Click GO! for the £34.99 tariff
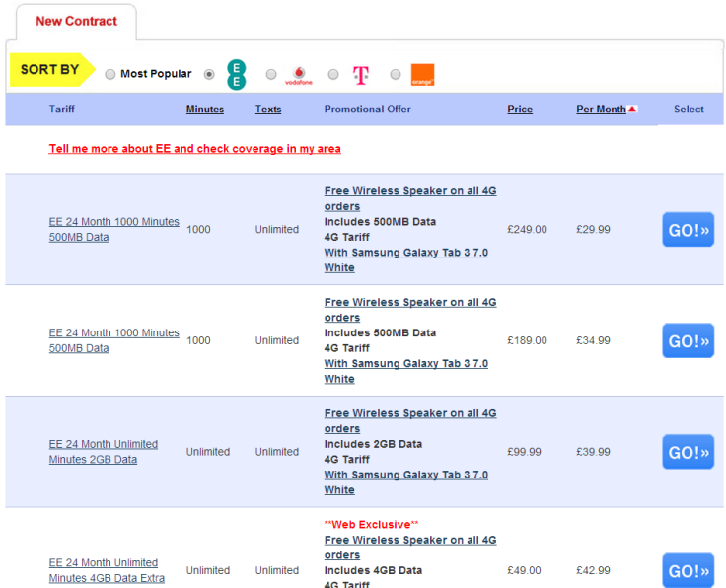Viewport: 726px width, 588px height. (689, 340)
